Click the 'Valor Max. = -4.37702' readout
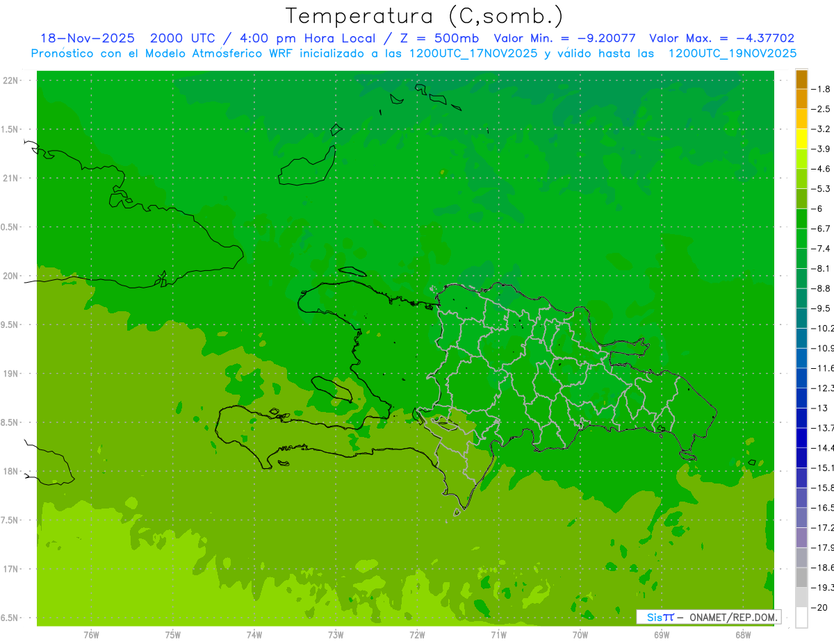 click(722, 38)
